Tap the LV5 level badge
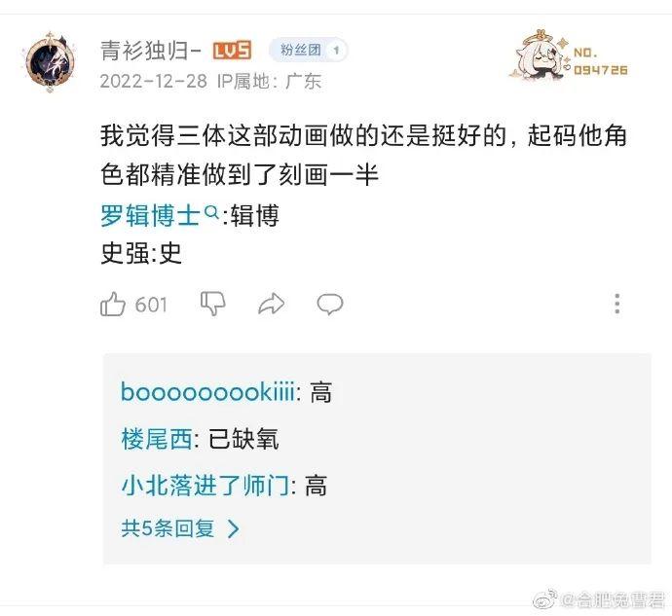Screen dimensions: 672x616 pyautogui.click(x=232, y=51)
